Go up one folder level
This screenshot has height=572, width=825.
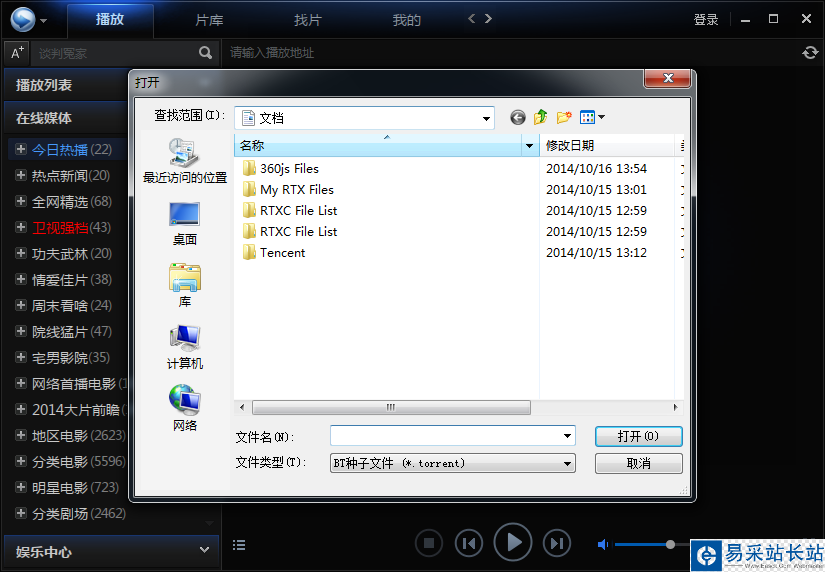point(540,117)
